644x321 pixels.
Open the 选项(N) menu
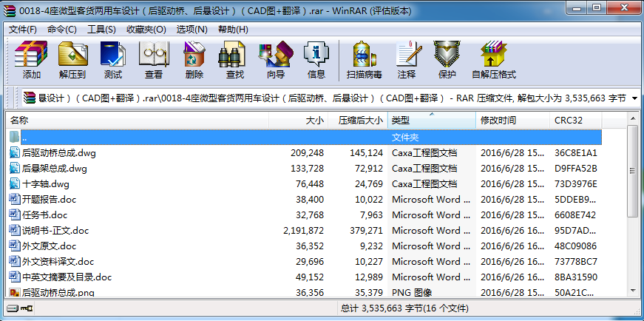191,30
